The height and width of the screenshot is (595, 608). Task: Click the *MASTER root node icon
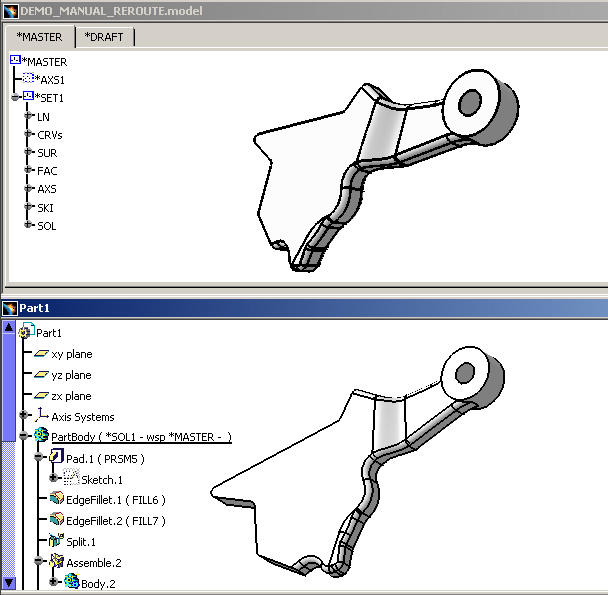[x=15, y=60]
